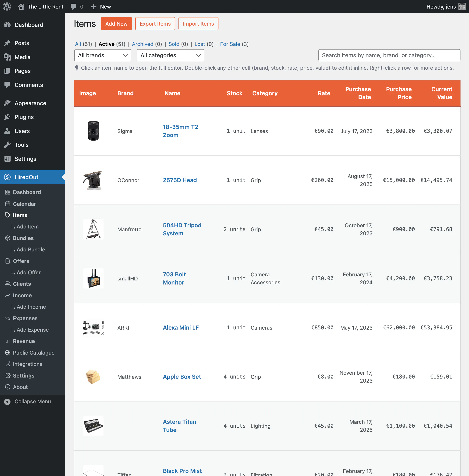Image resolution: width=469 pixels, height=476 pixels.
Task: Open the Apple Box Set item
Action: tap(182, 376)
